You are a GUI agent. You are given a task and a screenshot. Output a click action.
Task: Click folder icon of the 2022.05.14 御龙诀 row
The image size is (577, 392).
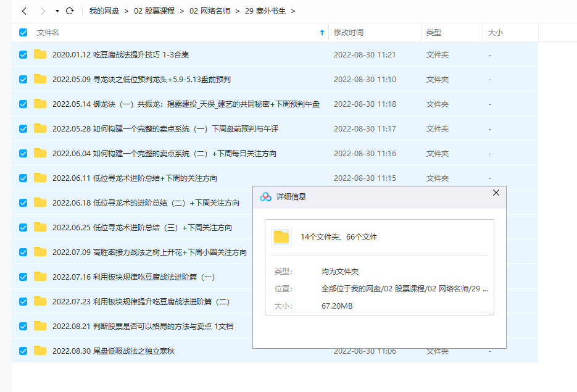point(40,104)
